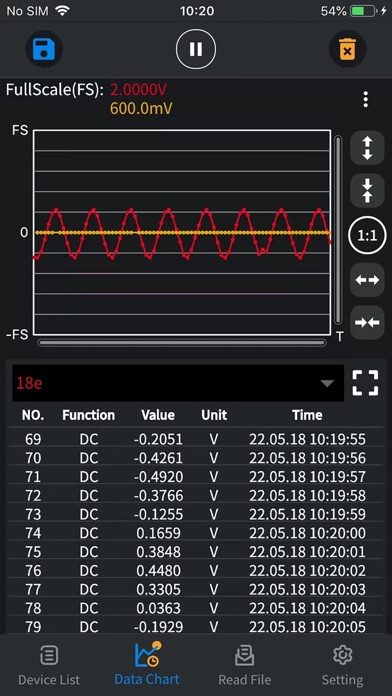Delete recorded data with trash icon
Viewport: 392px width, 696px height.
pyautogui.click(x=348, y=49)
